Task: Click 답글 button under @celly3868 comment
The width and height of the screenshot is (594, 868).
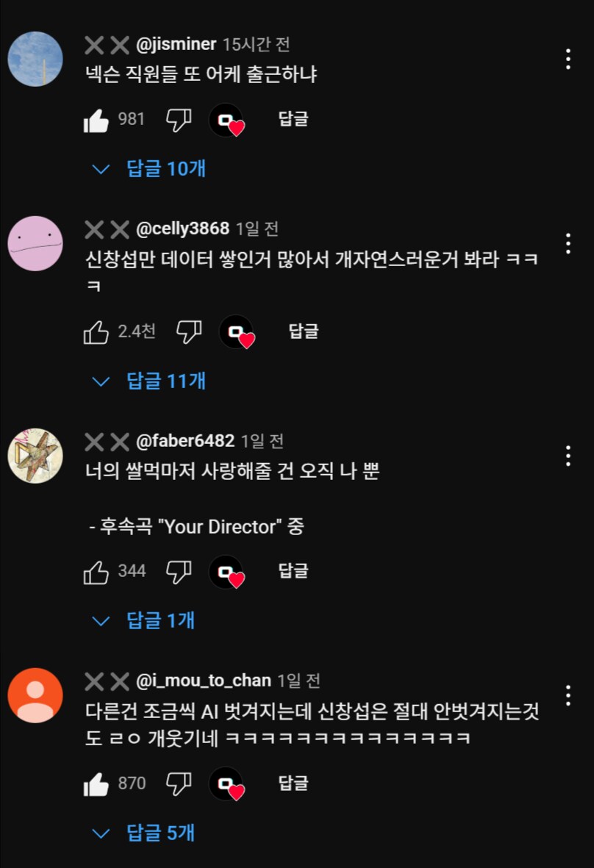Action: click(x=304, y=331)
